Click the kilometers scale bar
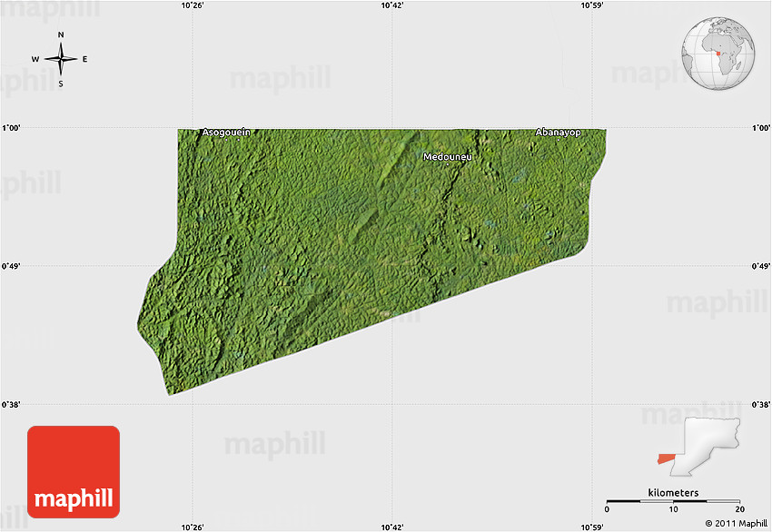772x532 pixels. coord(673,501)
